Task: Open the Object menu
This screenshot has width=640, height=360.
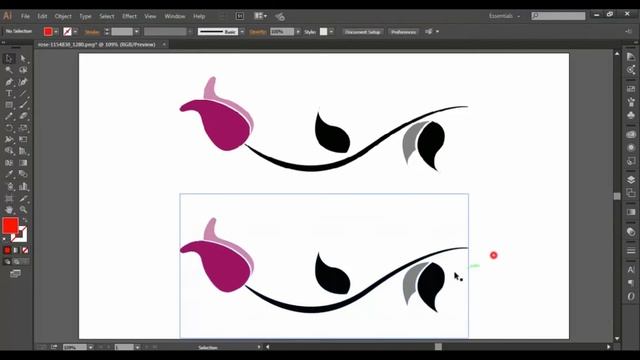Action: coord(63,16)
